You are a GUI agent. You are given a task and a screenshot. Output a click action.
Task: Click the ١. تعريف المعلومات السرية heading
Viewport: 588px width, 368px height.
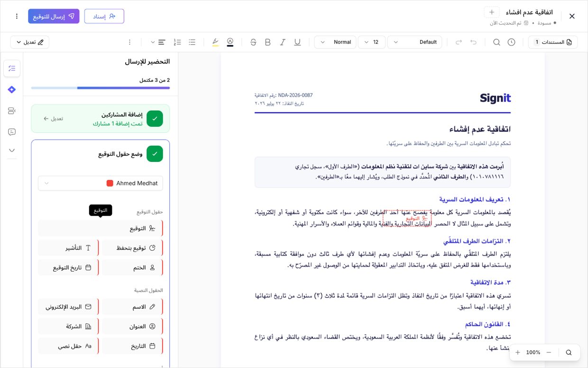475,199
